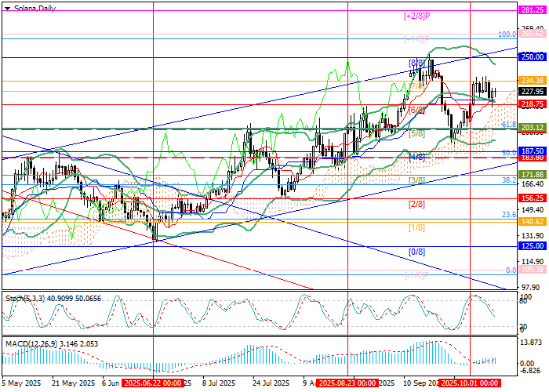Select the 171.88 olive price label

[532, 174]
